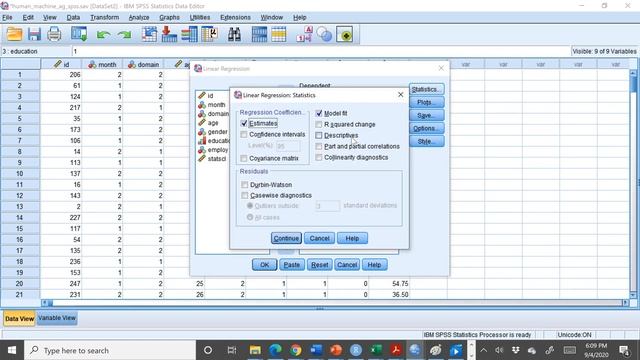
Task: Uncheck the Estimates checkbox
Action: pos(244,123)
